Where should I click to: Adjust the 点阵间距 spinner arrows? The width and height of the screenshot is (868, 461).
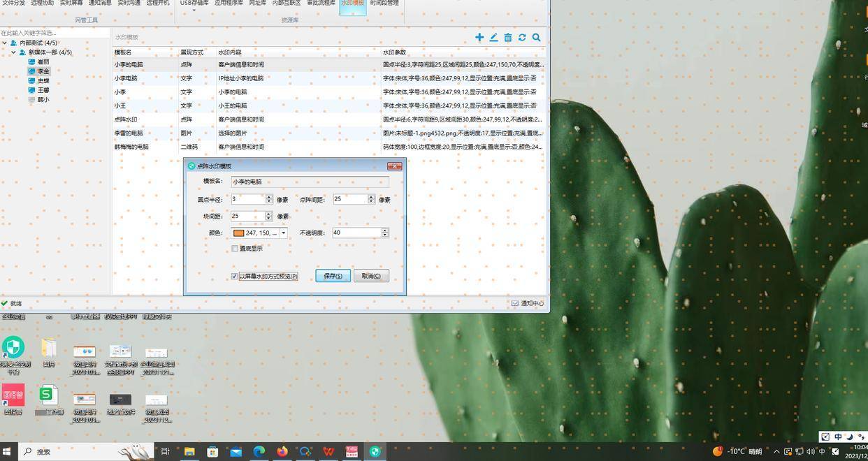pos(371,199)
